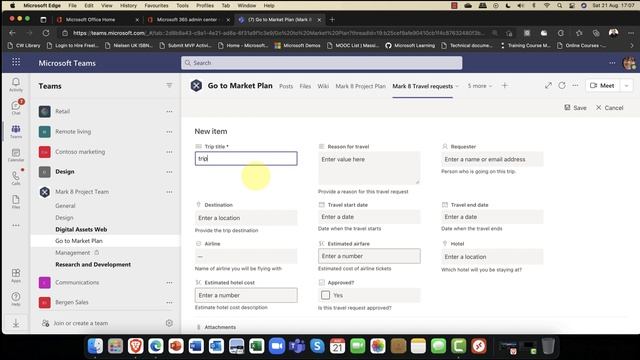
Task: Open Mark 8 Travel requests tab chevron
Action: tap(457, 86)
